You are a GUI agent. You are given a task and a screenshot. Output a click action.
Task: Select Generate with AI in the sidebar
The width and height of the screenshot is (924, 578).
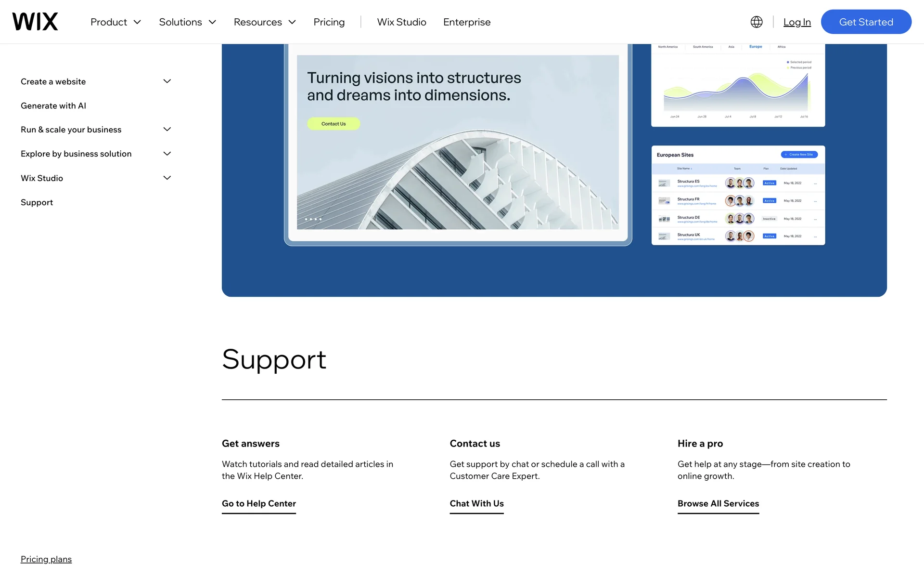pyautogui.click(x=53, y=105)
